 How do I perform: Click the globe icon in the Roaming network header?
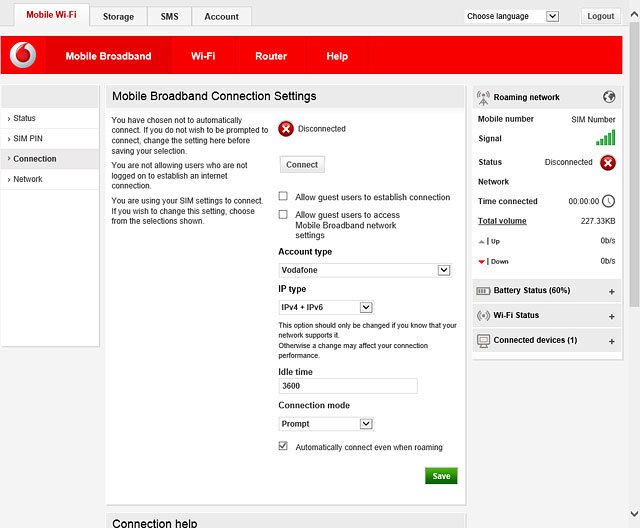pos(609,97)
